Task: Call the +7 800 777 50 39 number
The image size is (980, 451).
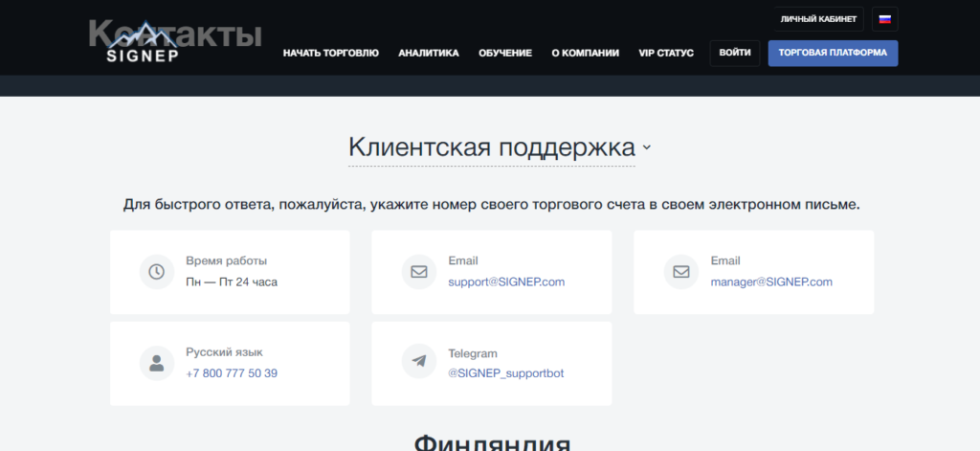Action: click(232, 373)
